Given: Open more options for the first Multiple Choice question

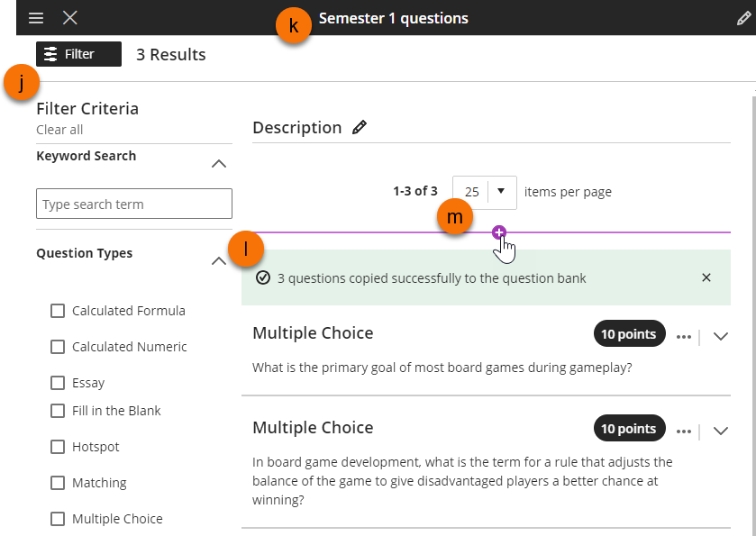Looking at the screenshot, I should pos(684,336).
